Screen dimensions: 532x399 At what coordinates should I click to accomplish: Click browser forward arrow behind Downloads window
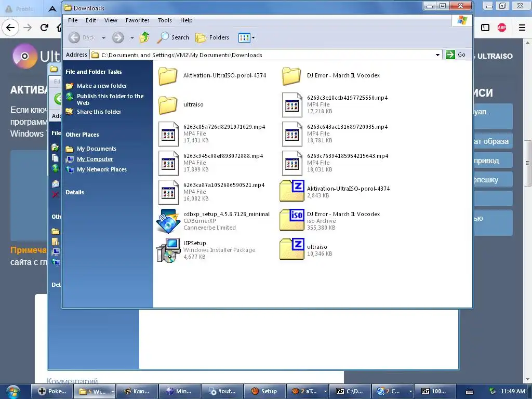(28, 28)
